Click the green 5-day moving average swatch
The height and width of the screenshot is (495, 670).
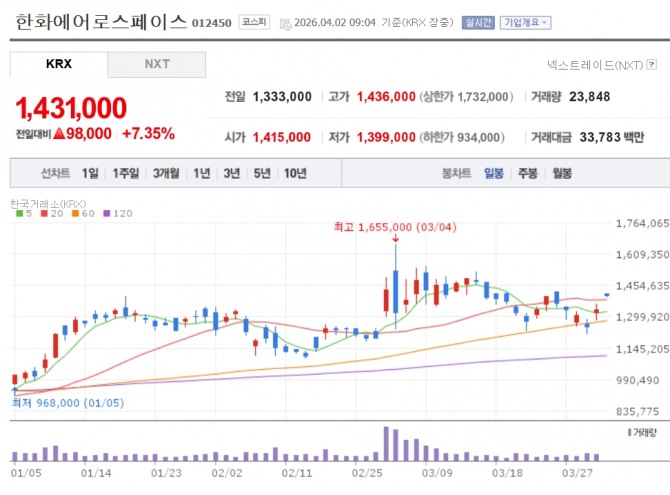click(19, 213)
